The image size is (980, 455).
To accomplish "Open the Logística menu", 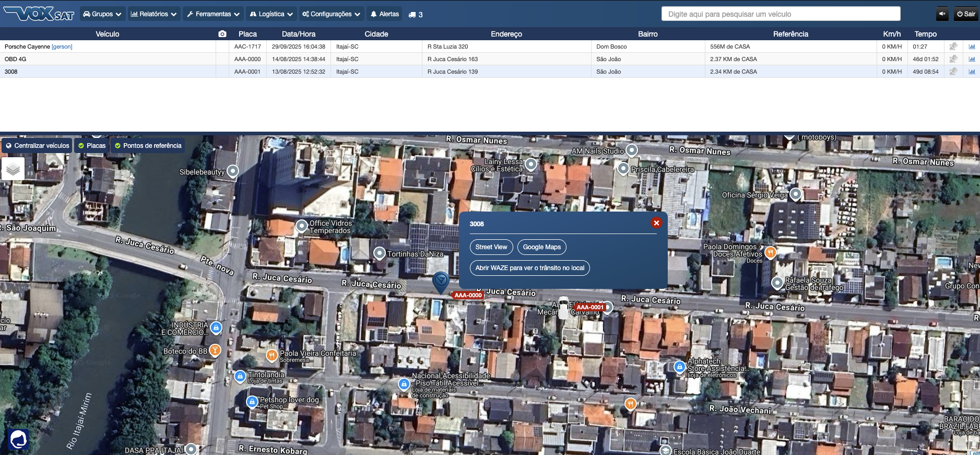I will (271, 14).
